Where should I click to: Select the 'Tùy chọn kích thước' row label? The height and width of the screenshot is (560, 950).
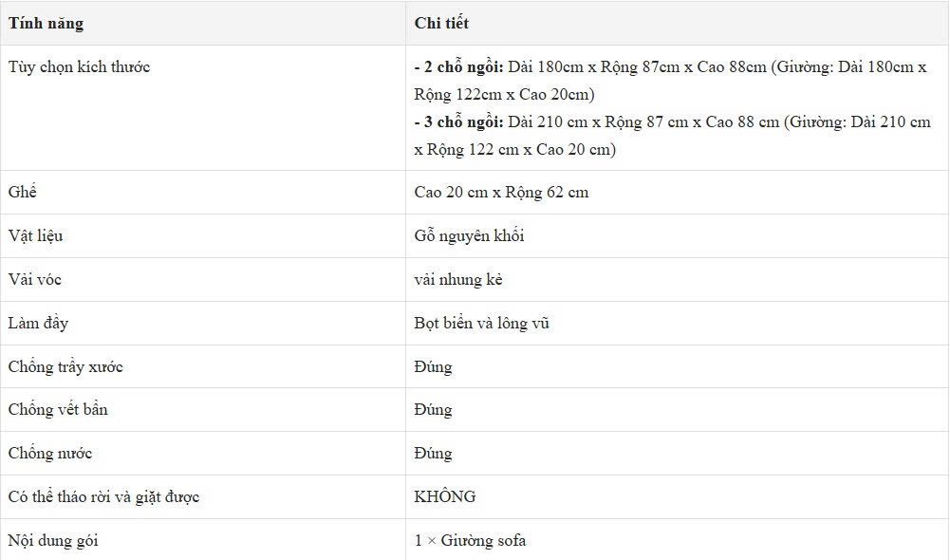[x=79, y=66]
